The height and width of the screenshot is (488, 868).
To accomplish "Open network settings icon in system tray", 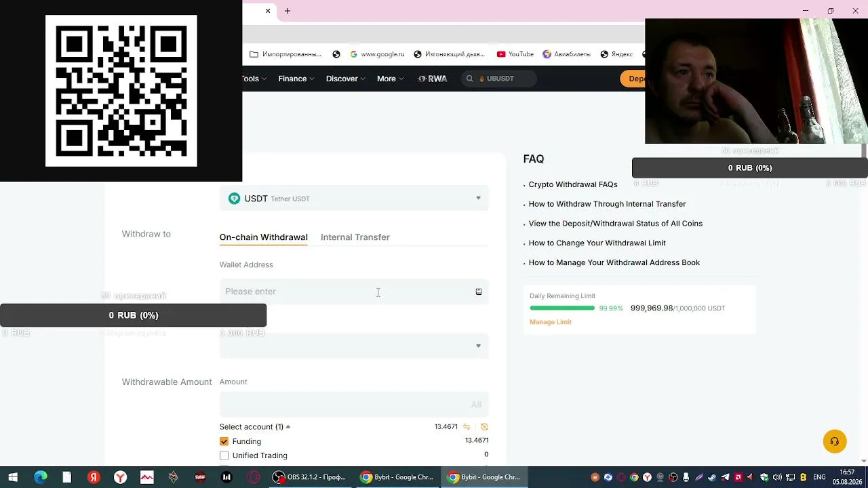I will [x=790, y=477].
